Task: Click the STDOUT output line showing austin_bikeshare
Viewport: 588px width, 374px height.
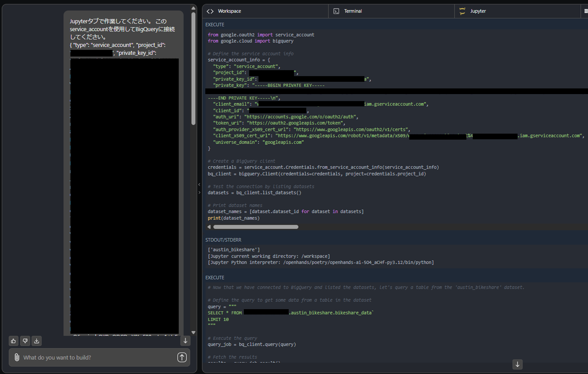Action: point(234,250)
